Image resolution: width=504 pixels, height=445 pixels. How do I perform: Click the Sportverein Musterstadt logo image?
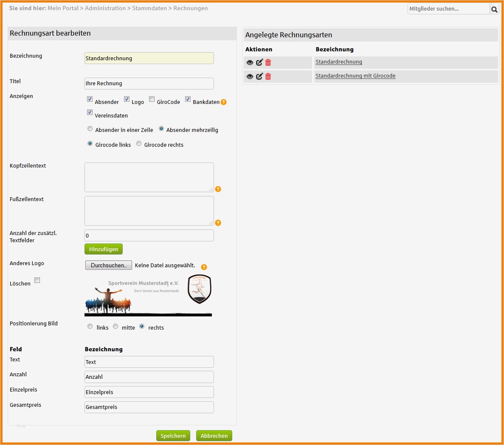click(148, 295)
